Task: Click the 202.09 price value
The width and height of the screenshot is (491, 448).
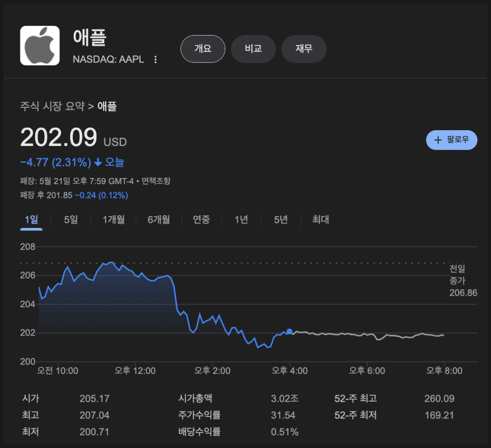Action: pyautogui.click(x=58, y=137)
